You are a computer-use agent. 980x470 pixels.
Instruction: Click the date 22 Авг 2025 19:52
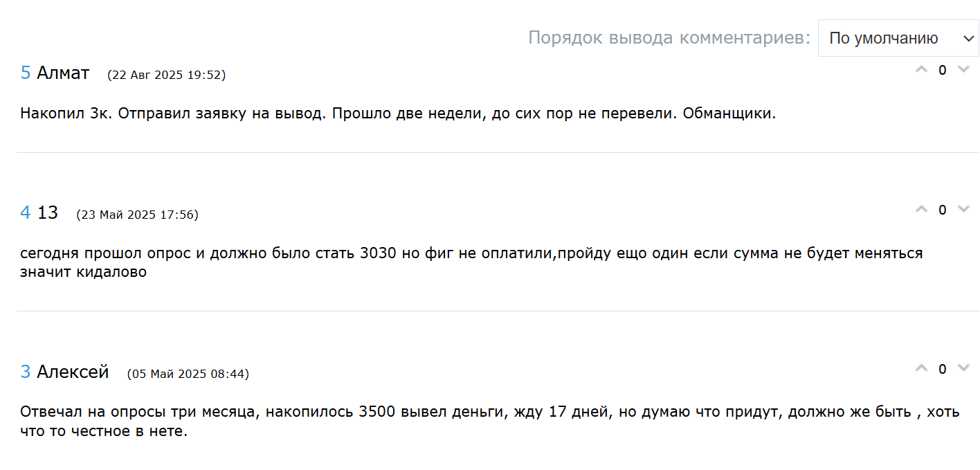tap(167, 75)
